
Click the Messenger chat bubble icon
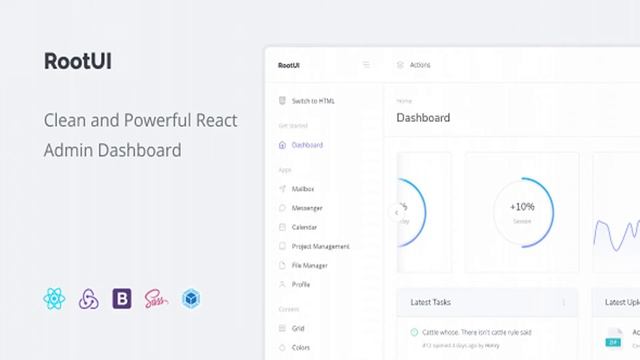282,208
